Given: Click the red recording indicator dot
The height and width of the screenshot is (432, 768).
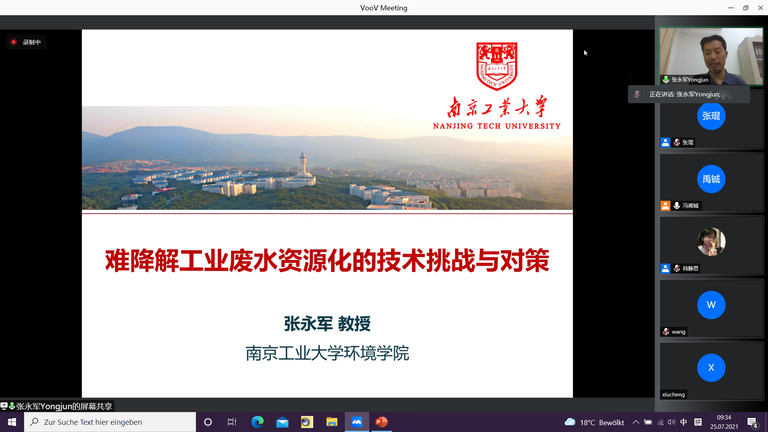Looking at the screenshot, I should [x=14, y=42].
